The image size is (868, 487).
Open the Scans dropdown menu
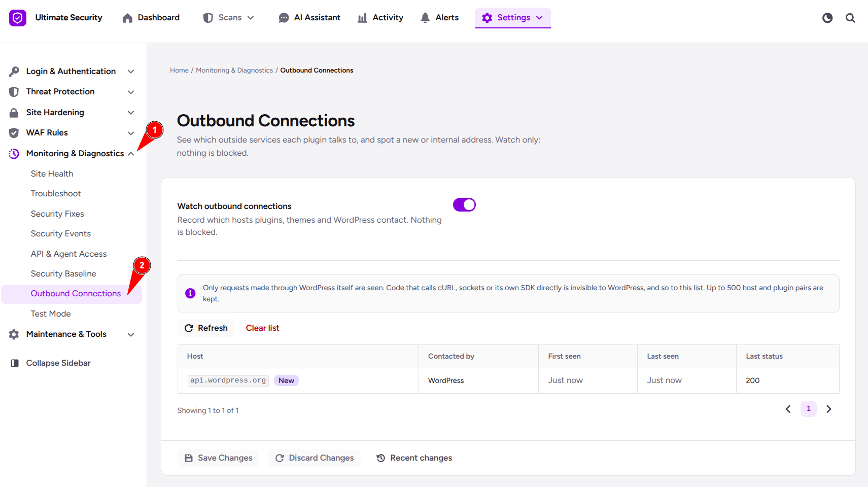[x=229, y=18]
